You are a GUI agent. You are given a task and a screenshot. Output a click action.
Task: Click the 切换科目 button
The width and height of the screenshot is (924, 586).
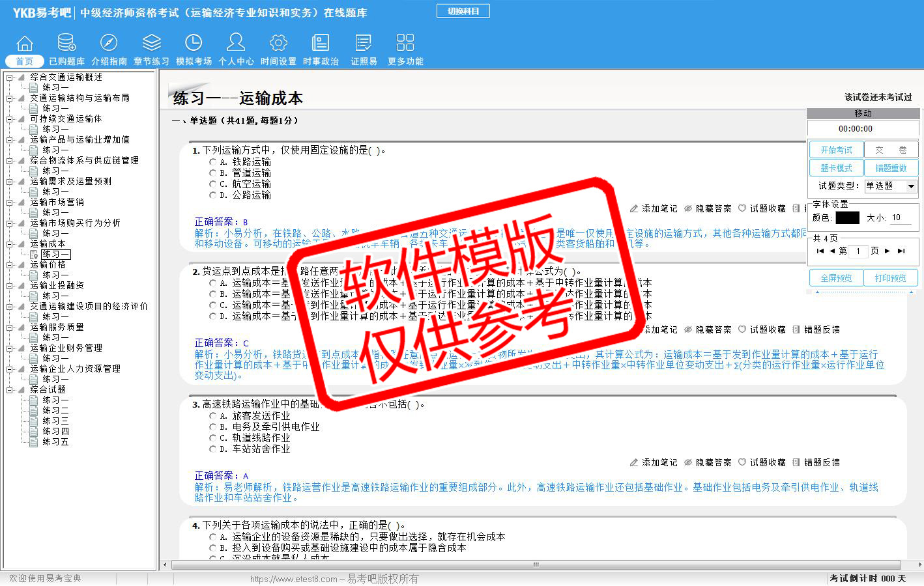point(463,11)
